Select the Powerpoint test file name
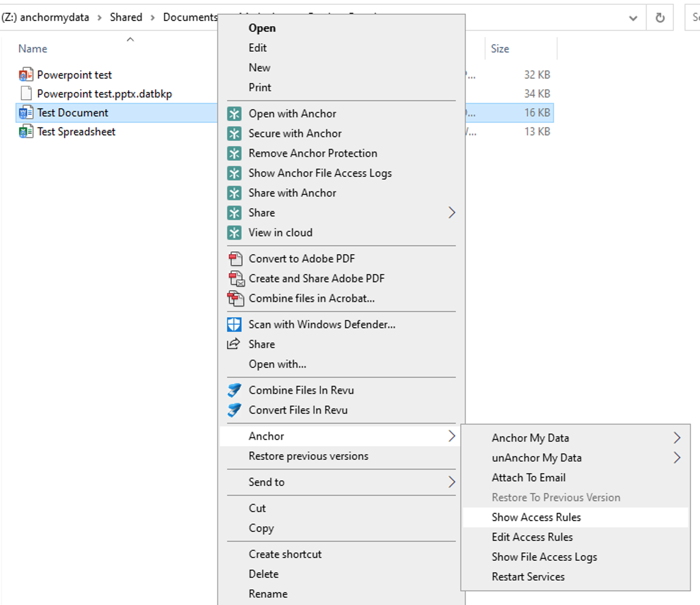Viewport: 700px width, 605px height. pos(74,75)
